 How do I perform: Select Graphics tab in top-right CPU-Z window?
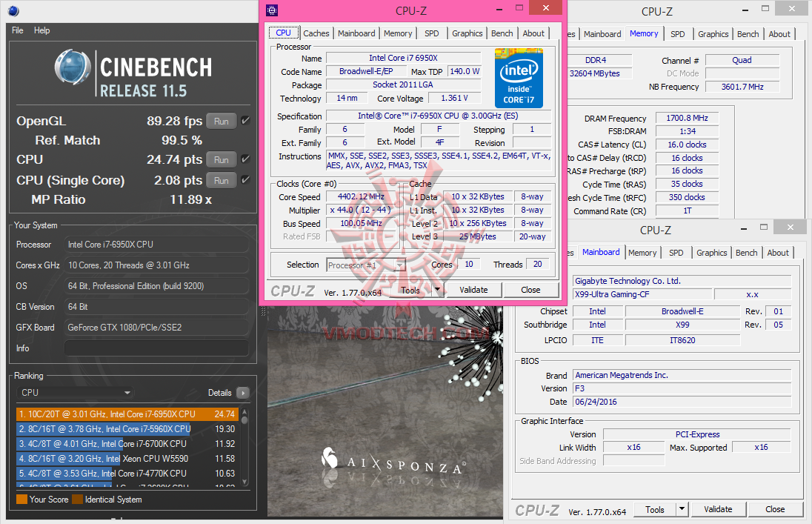click(713, 33)
